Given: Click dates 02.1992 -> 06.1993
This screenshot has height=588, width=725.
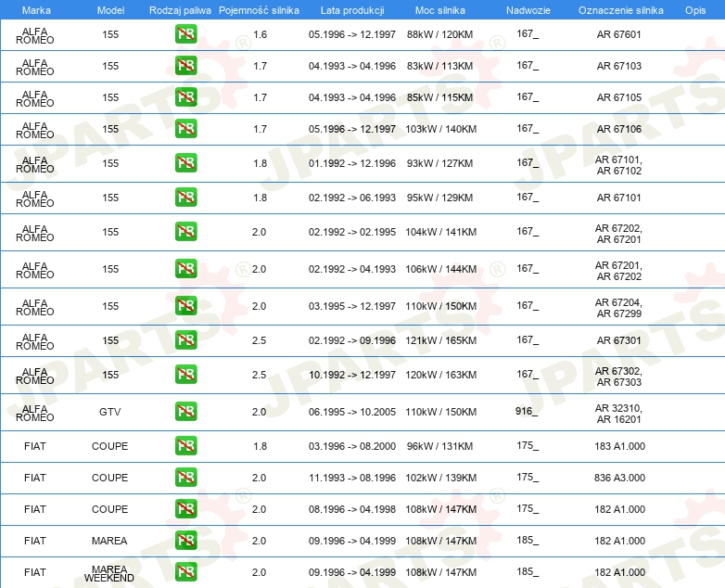Looking at the screenshot, I should [352, 198].
